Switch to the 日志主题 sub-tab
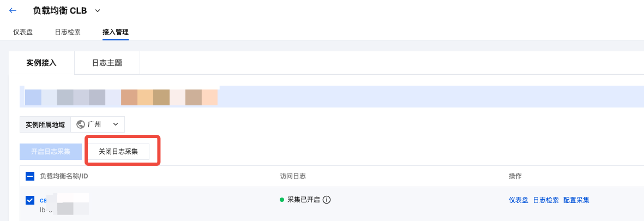 pos(107,63)
